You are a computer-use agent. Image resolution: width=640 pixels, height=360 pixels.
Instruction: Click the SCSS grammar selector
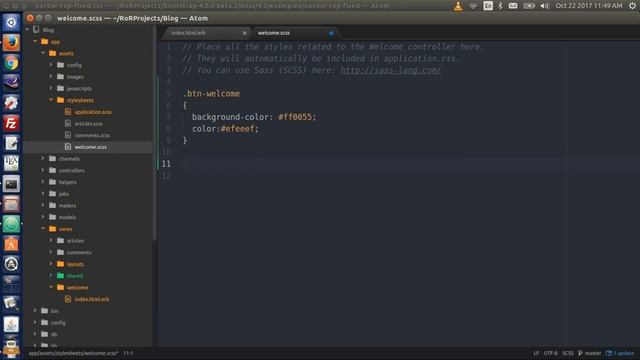coord(568,353)
